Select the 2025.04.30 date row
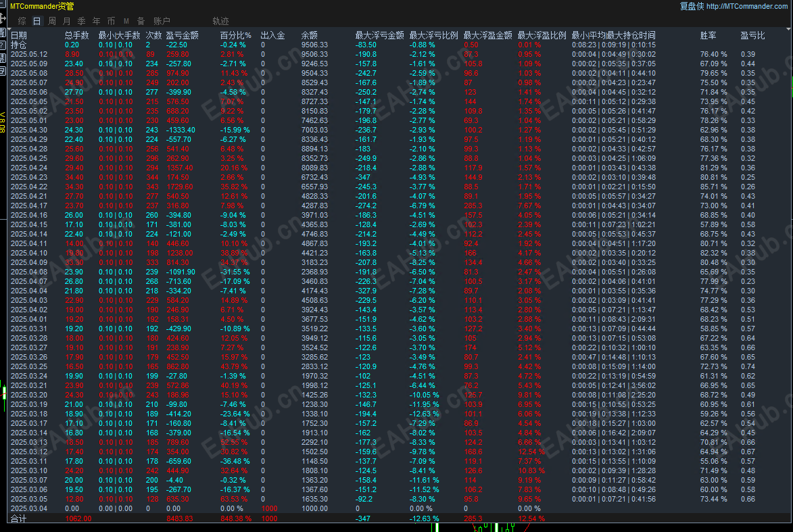This screenshot has width=793, height=532. (x=29, y=130)
